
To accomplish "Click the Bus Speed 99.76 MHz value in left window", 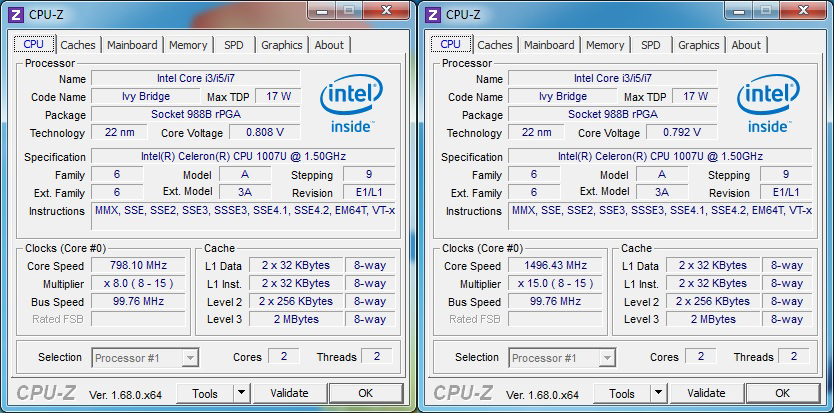I will (x=138, y=301).
